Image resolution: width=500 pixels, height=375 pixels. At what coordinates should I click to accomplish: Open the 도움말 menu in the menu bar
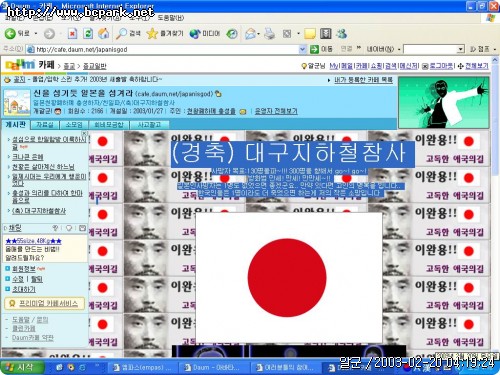coord(170,18)
